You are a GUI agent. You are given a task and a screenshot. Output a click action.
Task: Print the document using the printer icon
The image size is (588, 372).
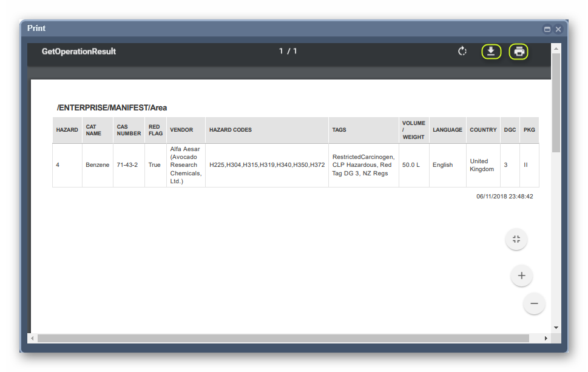click(x=519, y=52)
